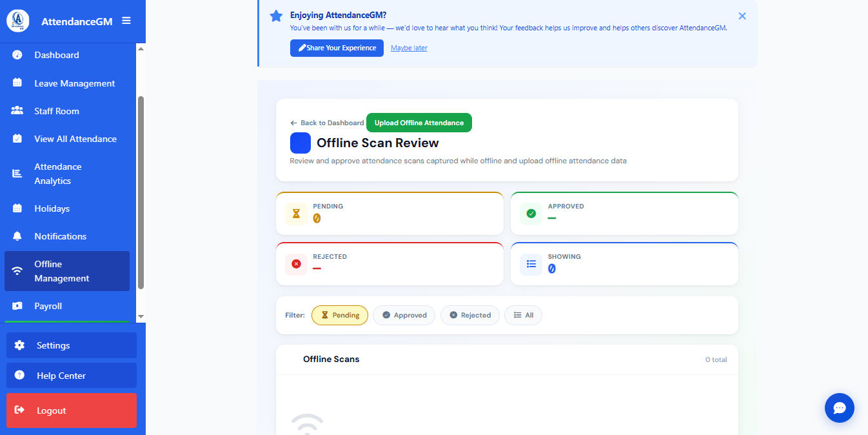The image size is (868, 435).
Task: Click the View All Attendance icon
Action: (x=17, y=138)
